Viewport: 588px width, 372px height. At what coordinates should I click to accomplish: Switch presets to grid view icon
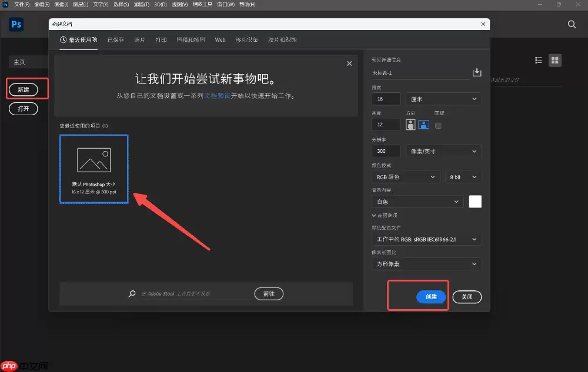pos(555,59)
